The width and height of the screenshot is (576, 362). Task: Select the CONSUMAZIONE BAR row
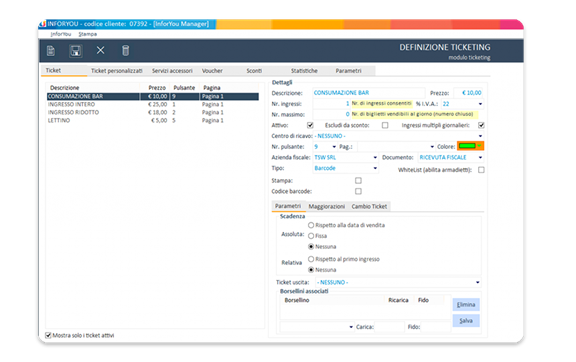pos(153,96)
